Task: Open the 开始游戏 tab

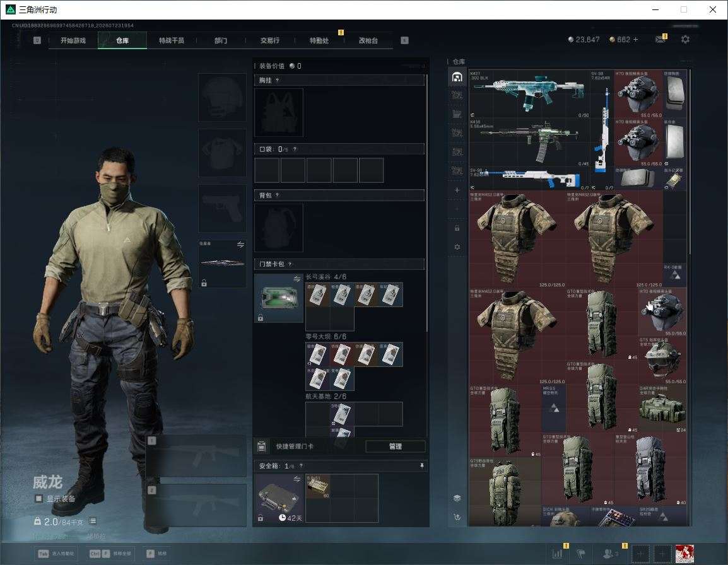Action: [73, 40]
